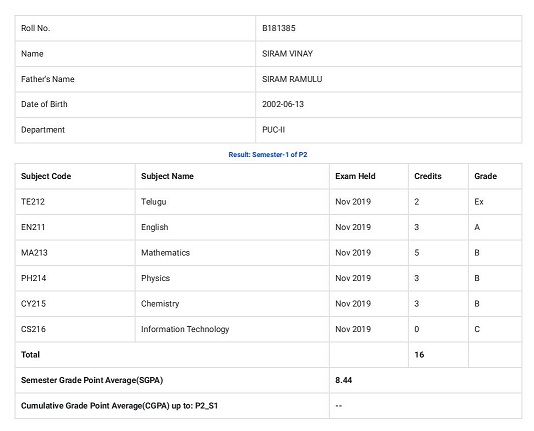Click the Exam Held column header
The width and height of the screenshot is (534, 431).
click(x=355, y=176)
